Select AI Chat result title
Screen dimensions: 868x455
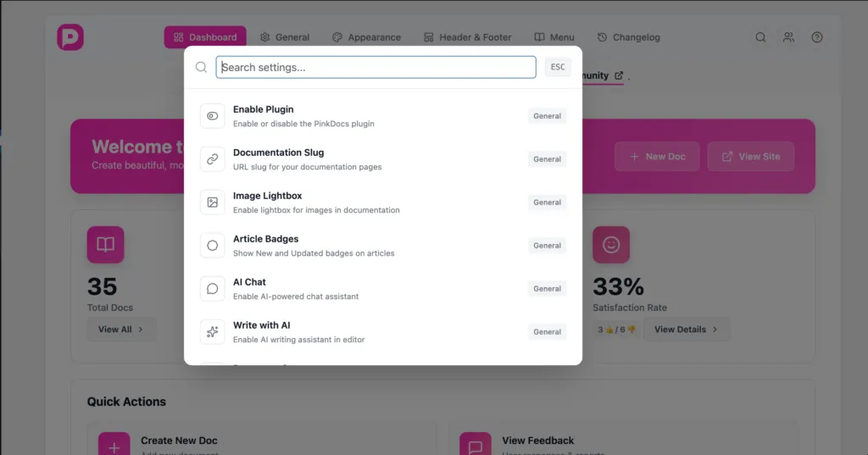click(249, 282)
